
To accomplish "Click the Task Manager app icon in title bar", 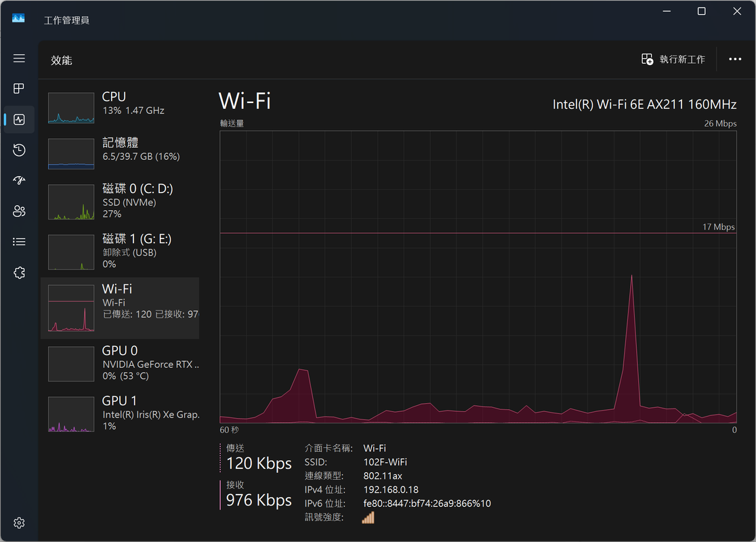I will coord(18,18).
